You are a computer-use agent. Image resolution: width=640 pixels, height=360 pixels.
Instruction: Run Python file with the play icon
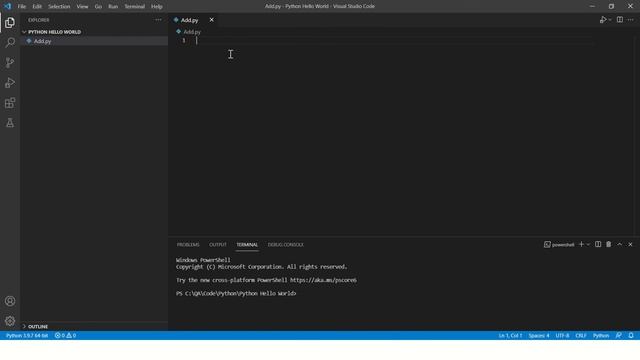(x=602, y=20)
